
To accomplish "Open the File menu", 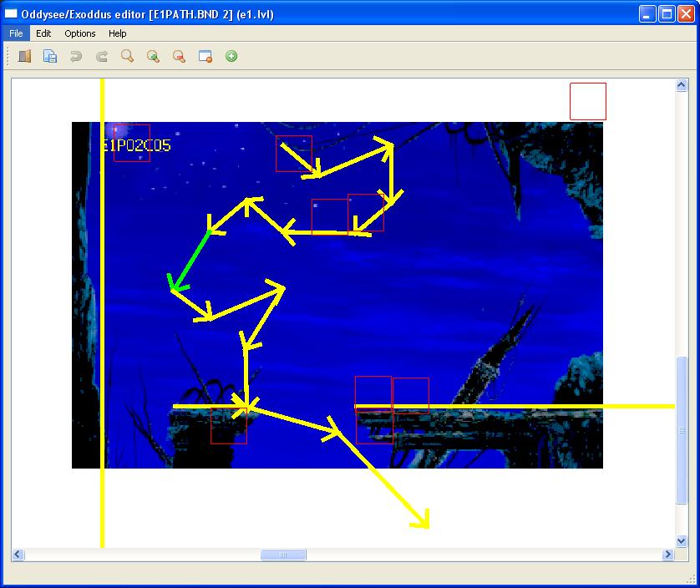I will pos(16,33).
